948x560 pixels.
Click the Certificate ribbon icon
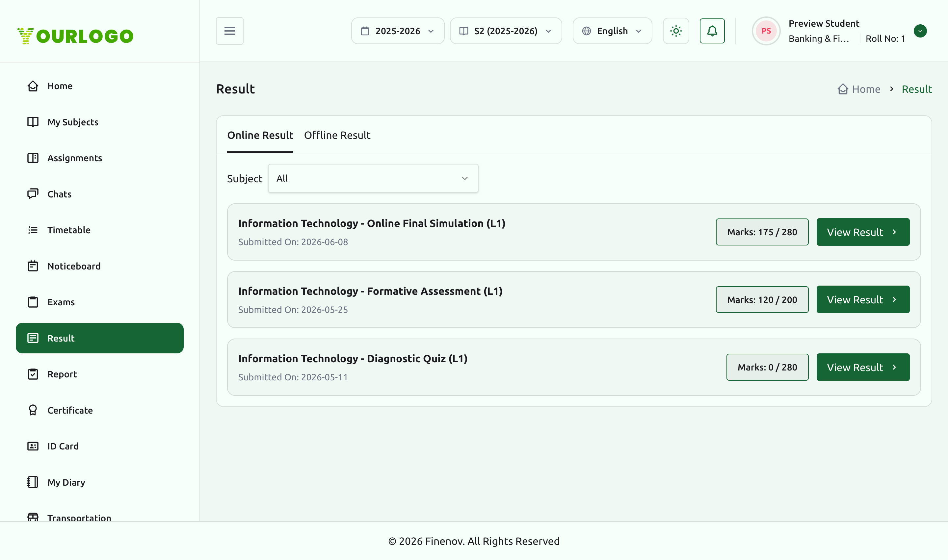[x=33, y=410]
